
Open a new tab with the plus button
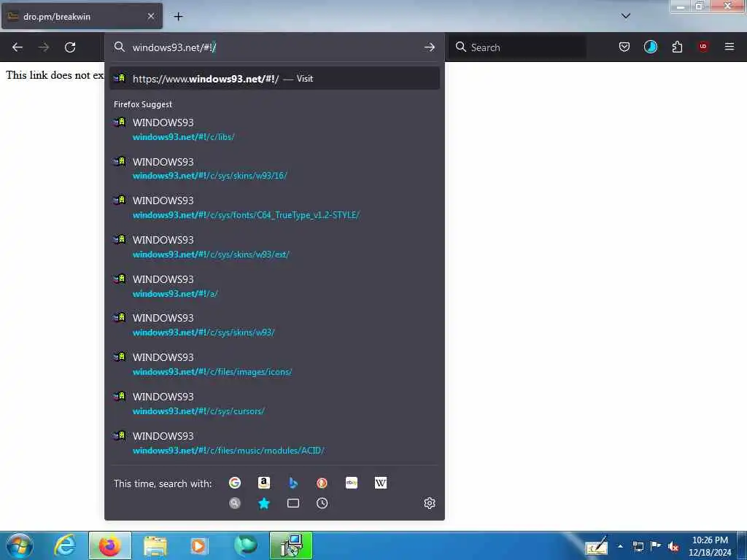[x=178, y=17]
